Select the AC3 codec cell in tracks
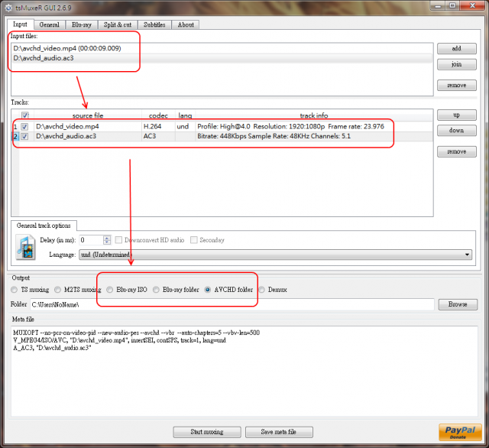 (158, 136)
